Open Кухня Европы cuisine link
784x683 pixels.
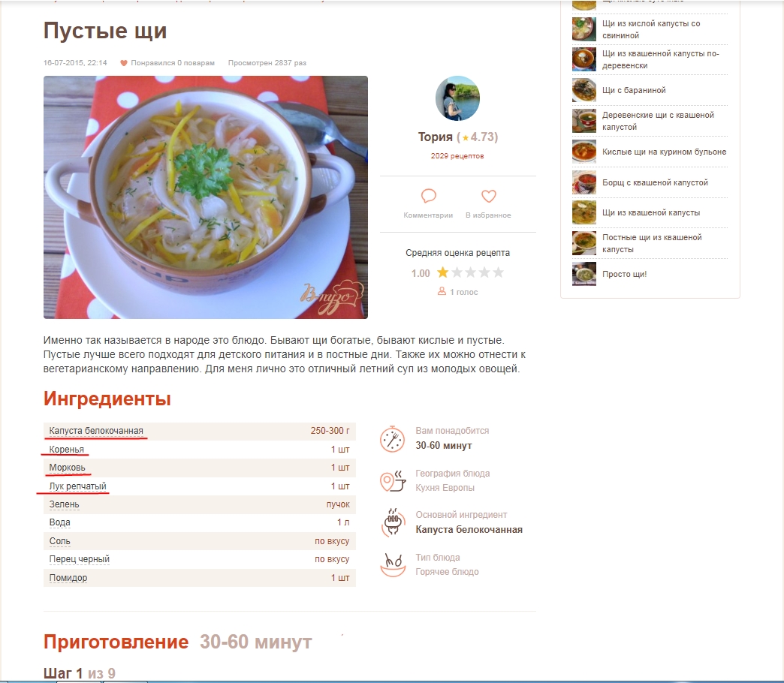click(x=445, y=488)
